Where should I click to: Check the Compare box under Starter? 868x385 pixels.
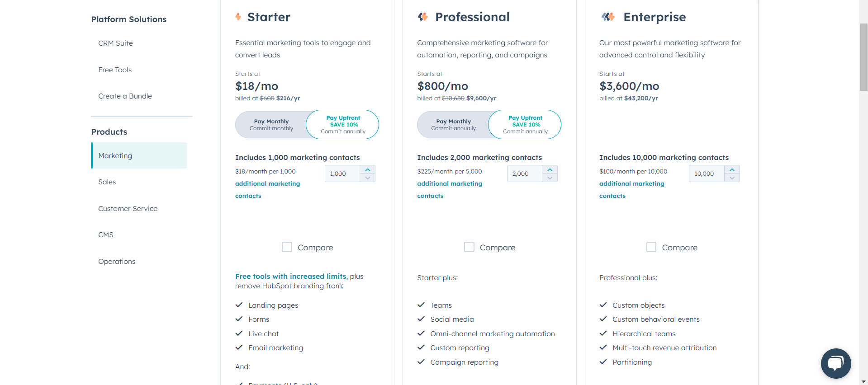click(287, 247)
